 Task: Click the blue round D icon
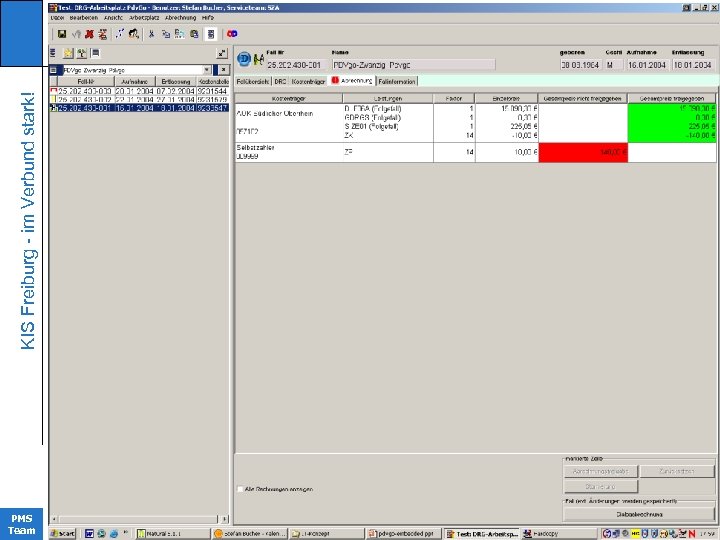pyautogui.click(x=244, y=59)
